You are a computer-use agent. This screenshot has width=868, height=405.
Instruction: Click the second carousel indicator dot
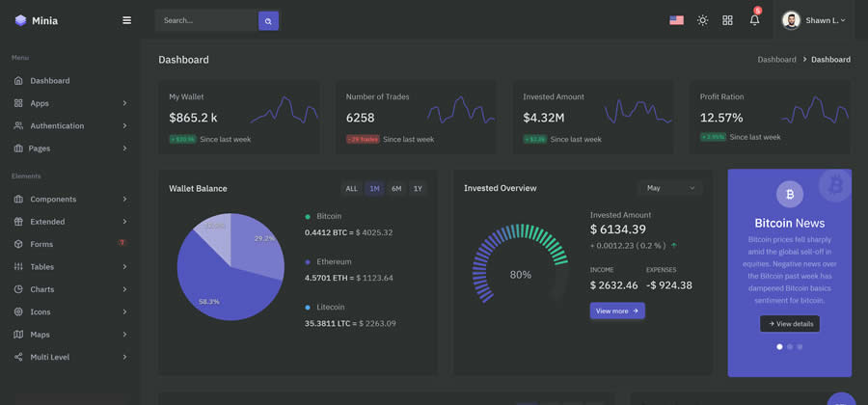coord(790,346)
